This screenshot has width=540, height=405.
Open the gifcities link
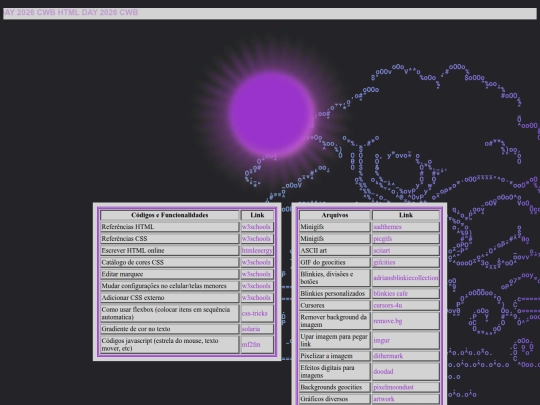(384, 262)
